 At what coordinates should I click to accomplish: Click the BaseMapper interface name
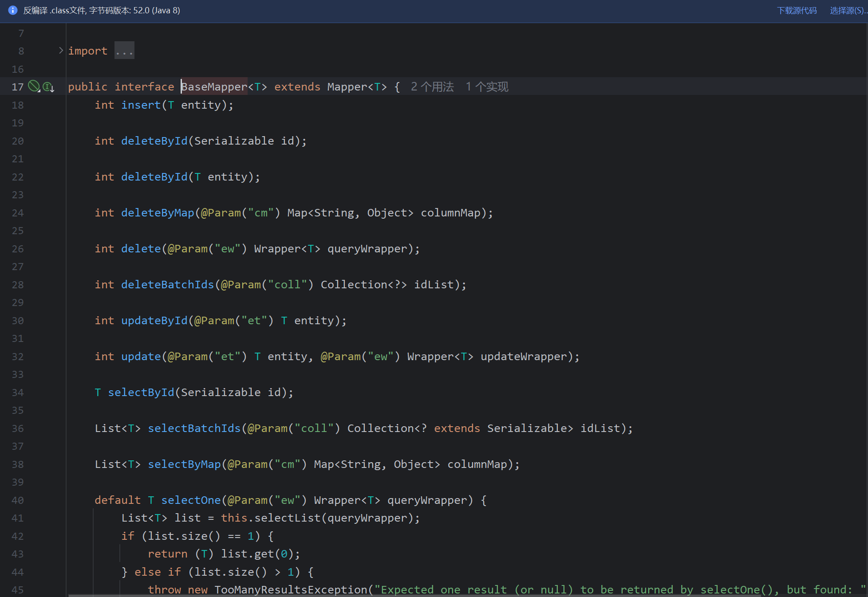214,86
